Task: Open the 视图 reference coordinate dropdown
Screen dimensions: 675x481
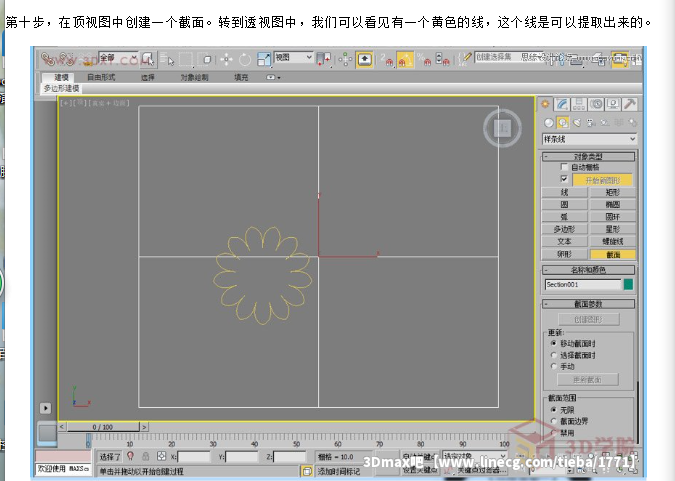Action: coord(293,57)
